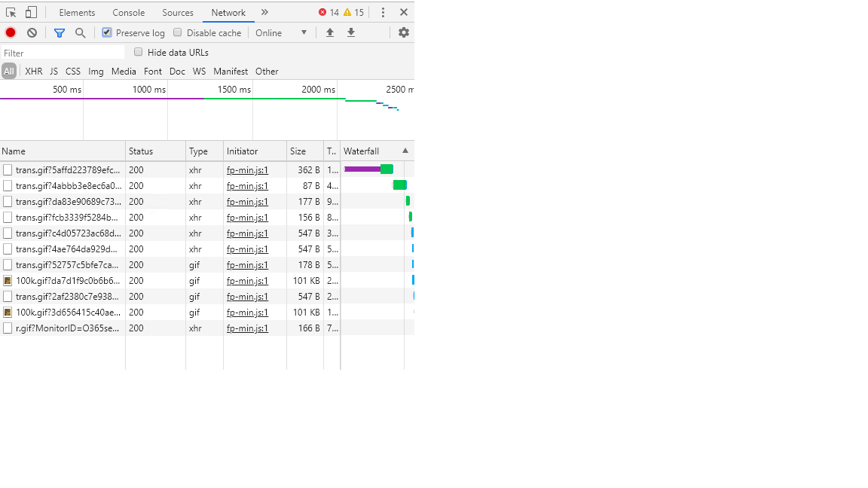Toggle the filter funnel icon
The height and width of the screenshot is (488, 868).
pyautogui.click(x=60, y=32)
